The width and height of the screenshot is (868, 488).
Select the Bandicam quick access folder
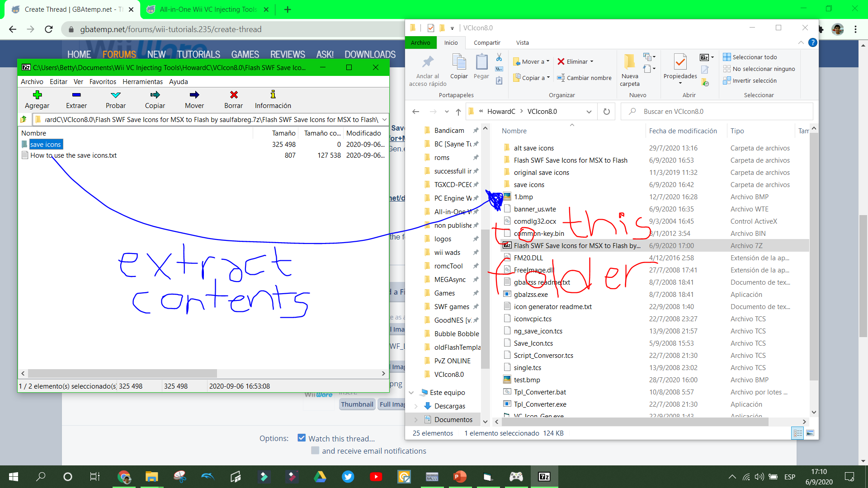[x=449, y=130]
